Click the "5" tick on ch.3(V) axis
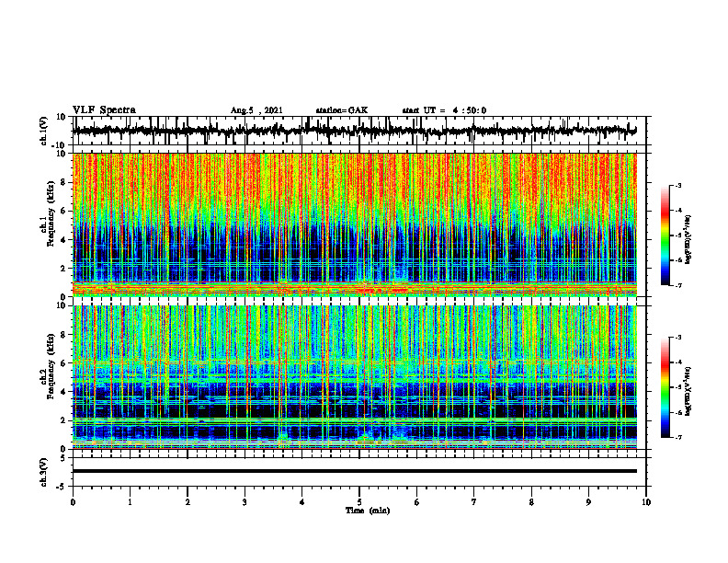728x563 pixels. [x=63, y=458]
